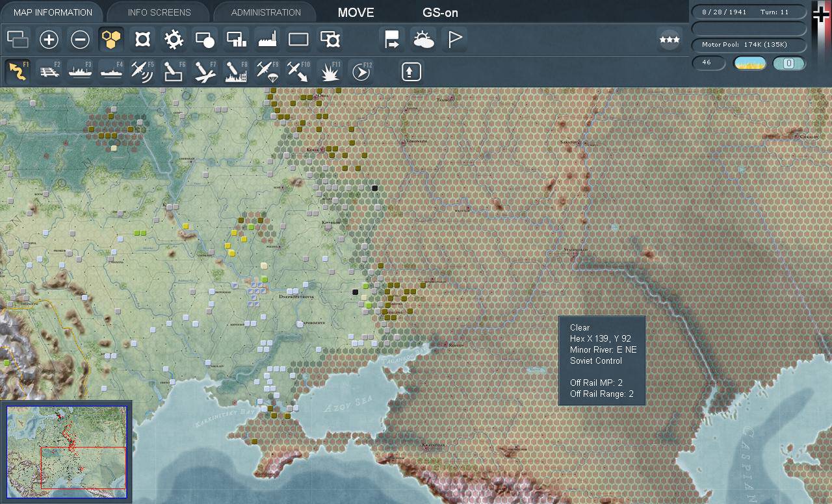
Task: Click 'Minor River: E NE' tooltip line
Action: (603, 349)
